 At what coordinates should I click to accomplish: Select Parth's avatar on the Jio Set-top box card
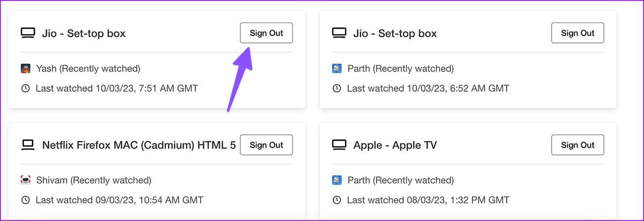click(336, 69)
